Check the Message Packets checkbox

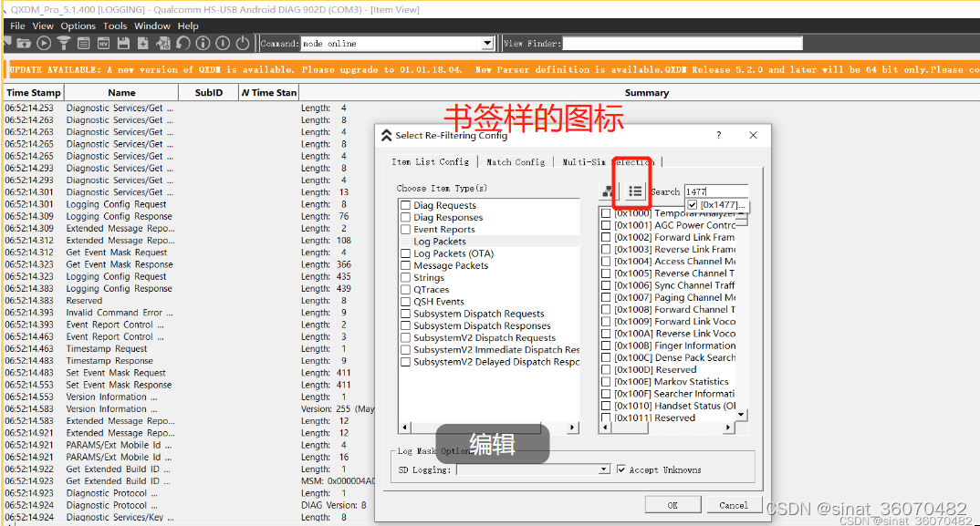point(406,265)
